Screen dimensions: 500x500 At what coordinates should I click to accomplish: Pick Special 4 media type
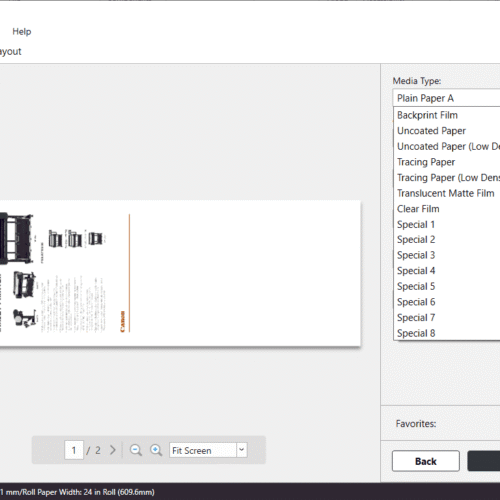tap(447, 271)
